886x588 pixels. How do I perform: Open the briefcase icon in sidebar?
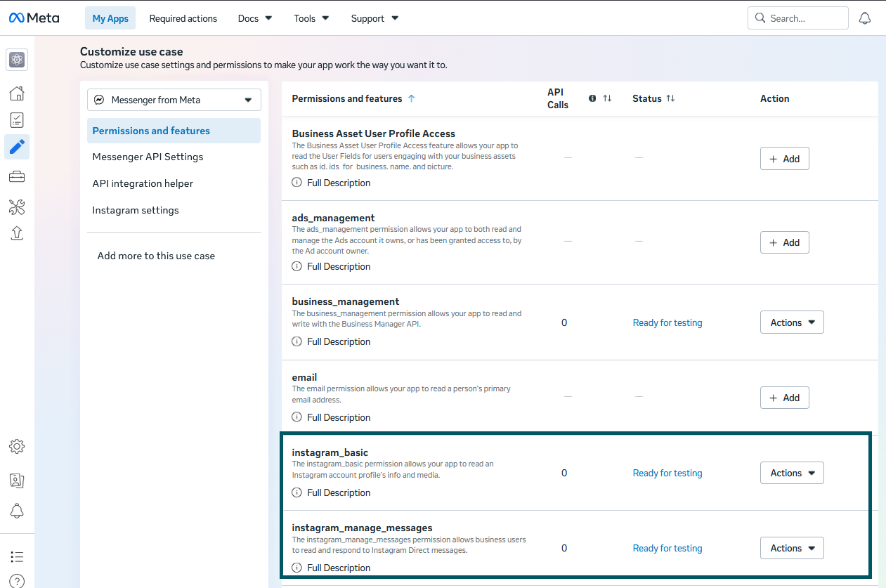pos(18,176)
